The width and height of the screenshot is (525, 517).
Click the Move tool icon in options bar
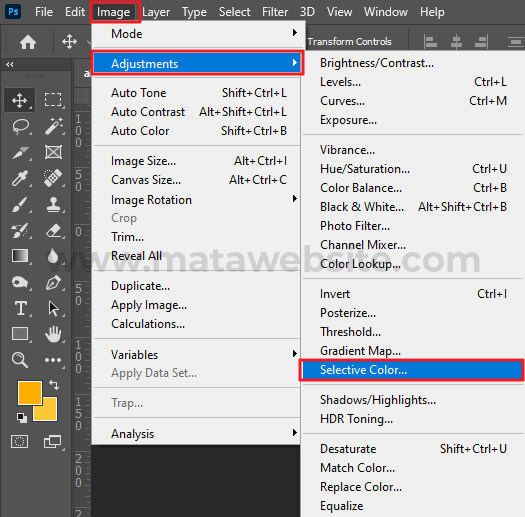click(x=69, y=42)
